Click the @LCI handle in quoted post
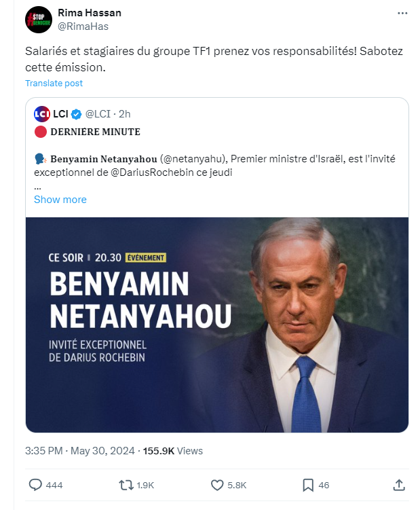Viewport: 420px width, 510px height. click(x=98, y=113)
